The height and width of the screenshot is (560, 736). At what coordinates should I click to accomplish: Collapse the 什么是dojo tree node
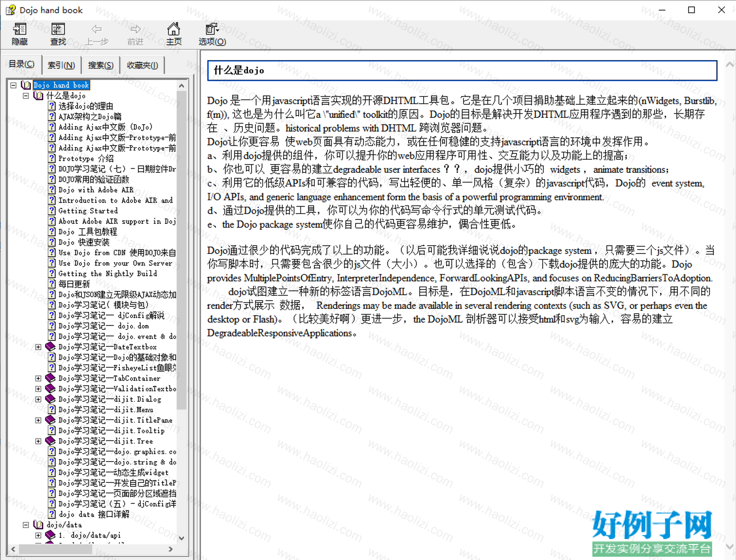coord(26,96)
